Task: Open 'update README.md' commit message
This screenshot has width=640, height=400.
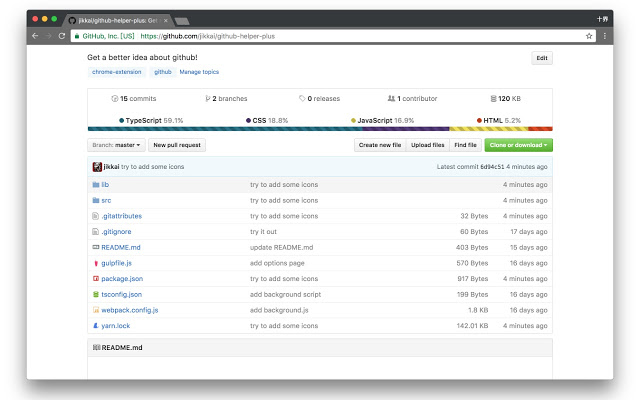Action: point(282,247)
